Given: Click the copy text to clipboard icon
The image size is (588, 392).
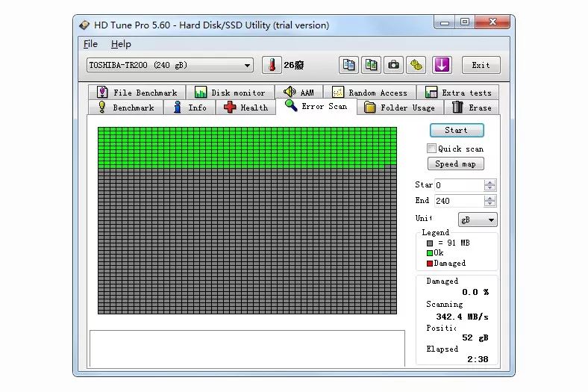Looking at the screenshot, I should point(348,65).
